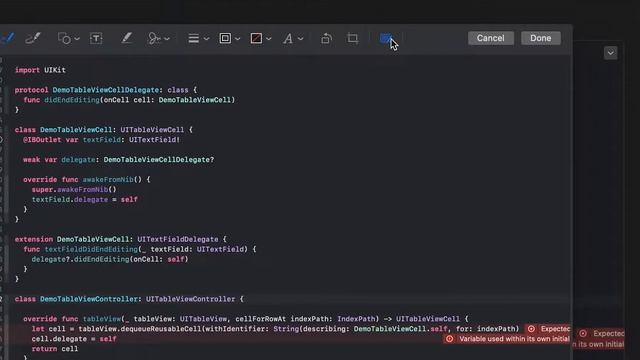Open the Border Color dropdown arrow
The width and height of the screenshot is (640, 360).
[238, 39]
